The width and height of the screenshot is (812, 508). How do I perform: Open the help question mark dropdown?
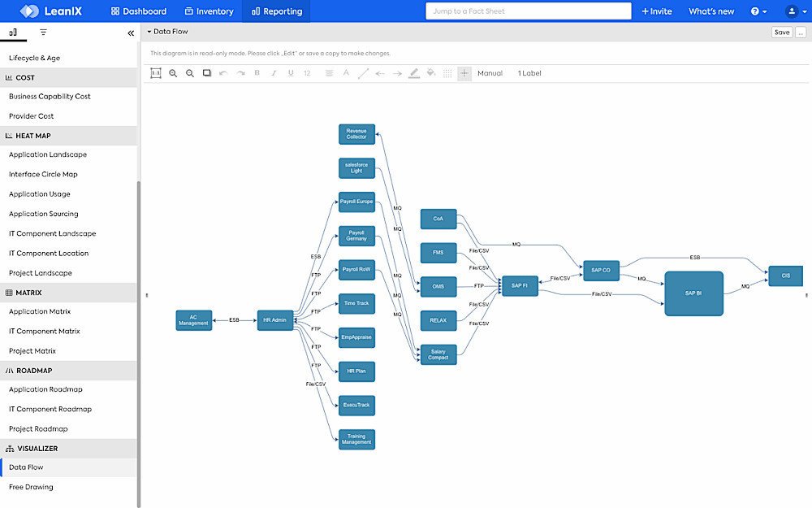pyautogui.click(x=758, y=11)
